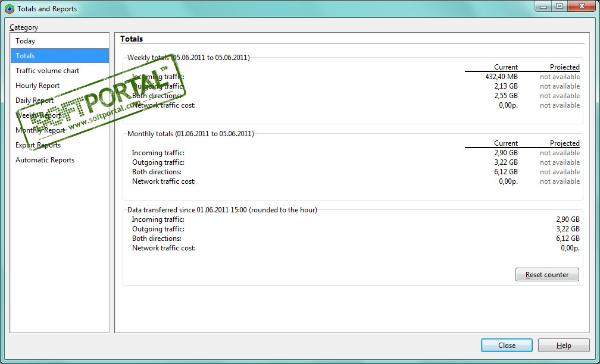
Task: Open the Weekly Report category
Action: point(60,115)
